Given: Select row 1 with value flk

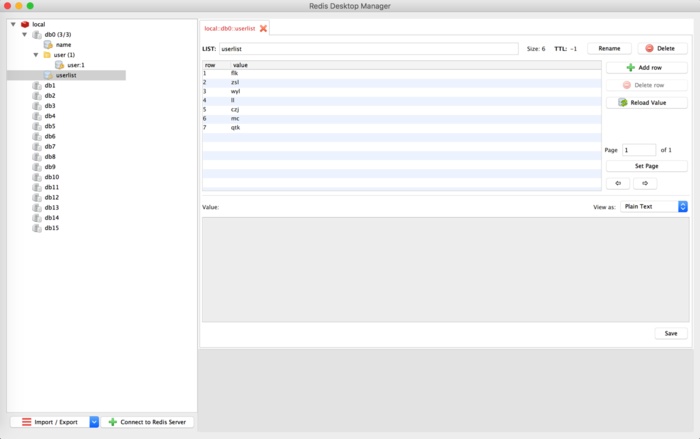Looking at the screenshot, I should tap(402, 73).
